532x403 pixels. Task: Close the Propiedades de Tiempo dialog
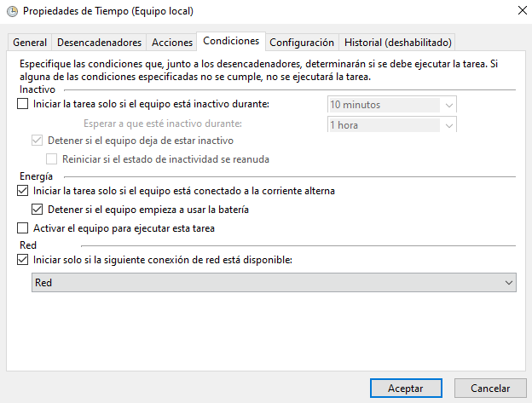(520, 11)
